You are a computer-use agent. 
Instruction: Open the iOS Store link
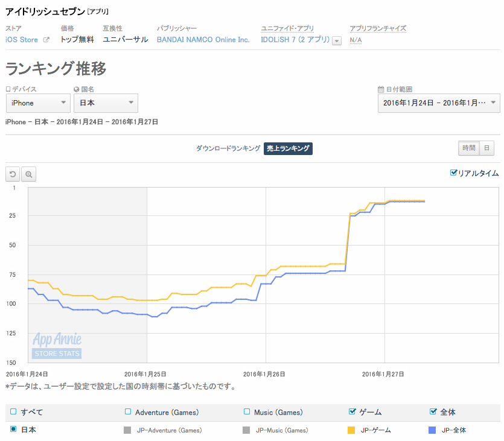coord(22,40)
